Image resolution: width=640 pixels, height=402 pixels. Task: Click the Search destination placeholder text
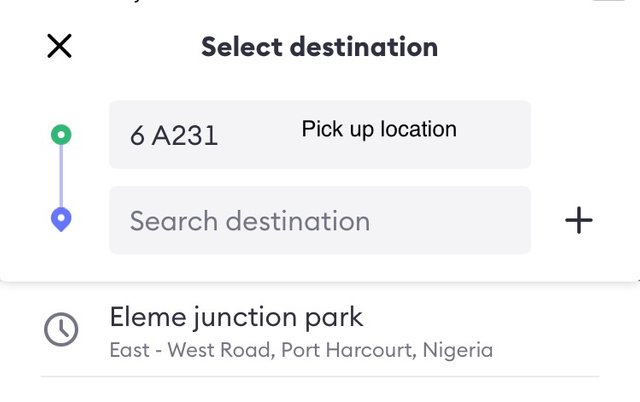[x=250, y=221]
